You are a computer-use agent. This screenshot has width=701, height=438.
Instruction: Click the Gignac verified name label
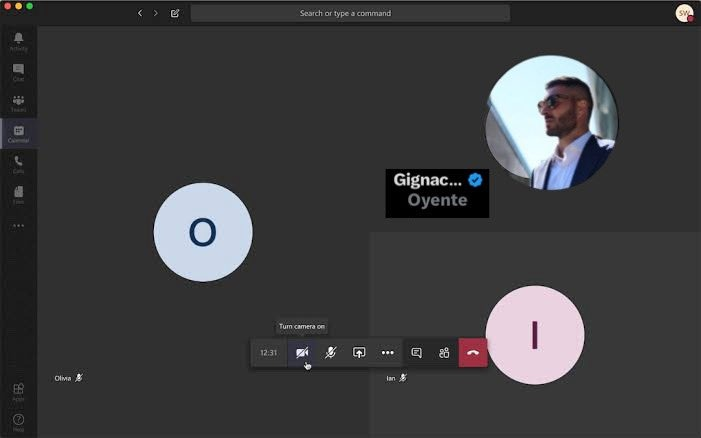tap(427, 180)
